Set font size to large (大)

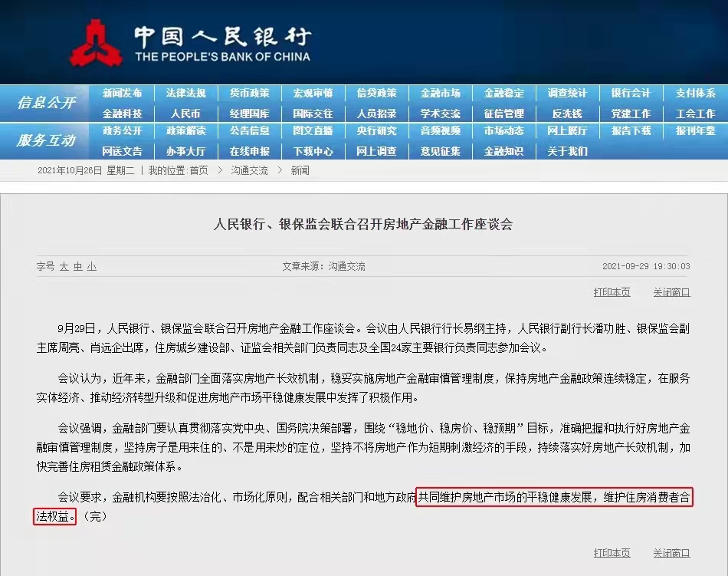[64, 267]
